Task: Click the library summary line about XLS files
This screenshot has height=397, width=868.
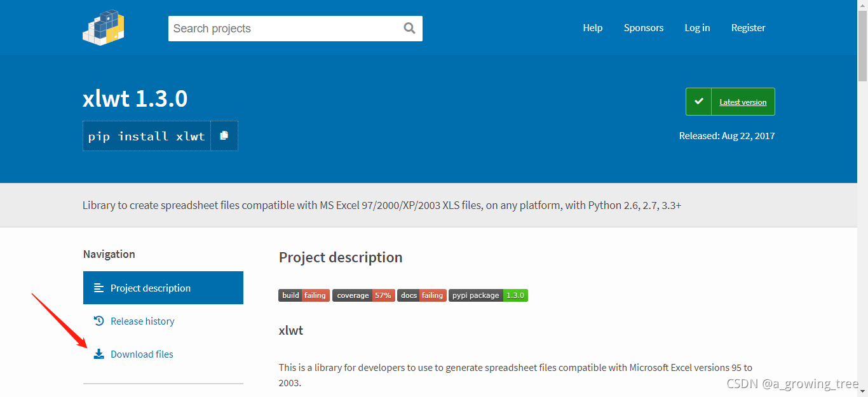Action: coord(382,205)
